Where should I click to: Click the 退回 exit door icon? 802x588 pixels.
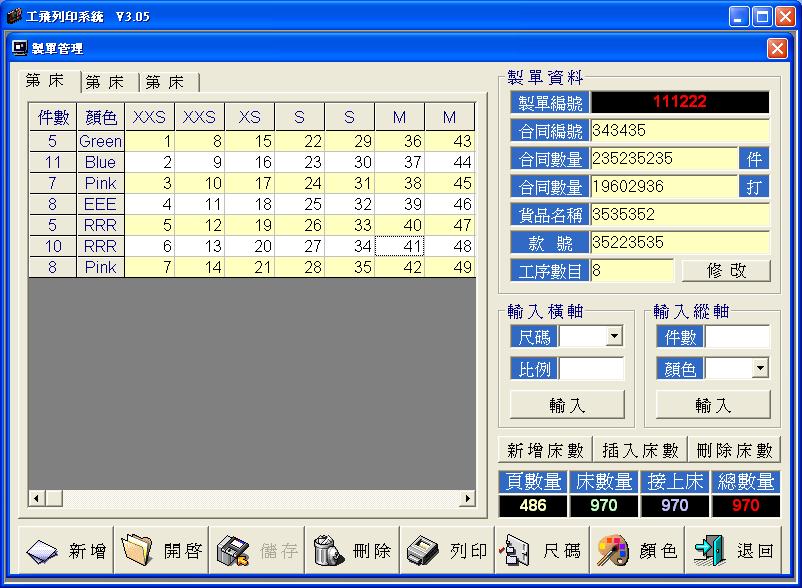[709, 551]
